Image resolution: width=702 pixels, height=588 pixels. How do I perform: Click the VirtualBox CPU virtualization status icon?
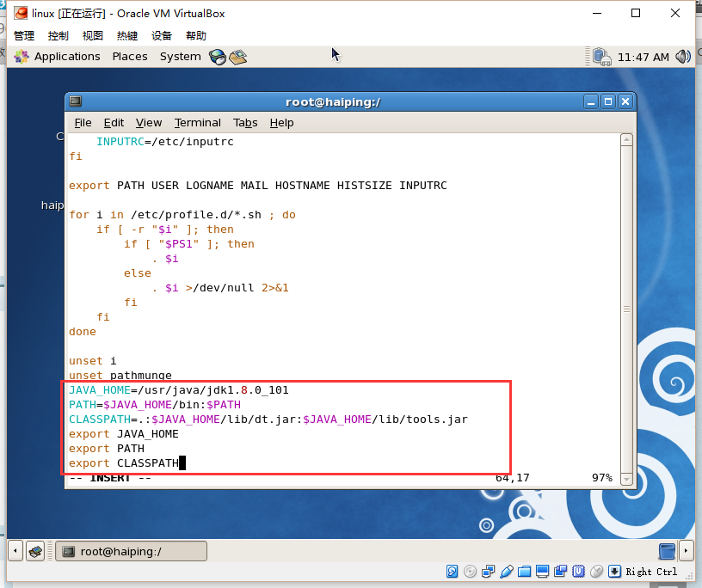click(x=578, y=572)
